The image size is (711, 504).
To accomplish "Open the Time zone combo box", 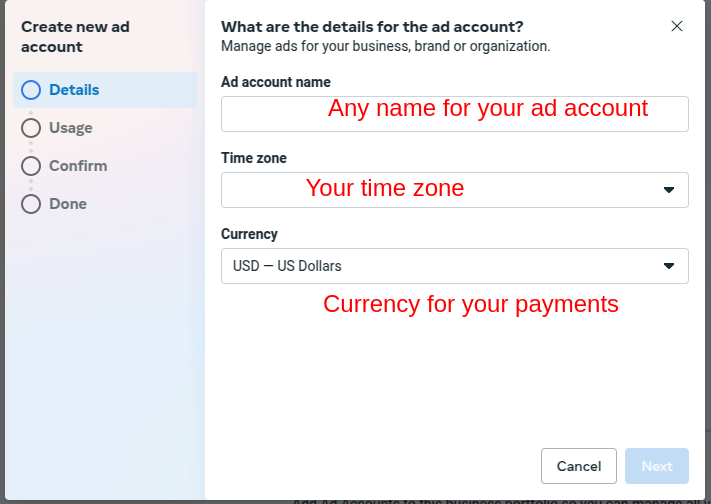I will pos(455,190).
